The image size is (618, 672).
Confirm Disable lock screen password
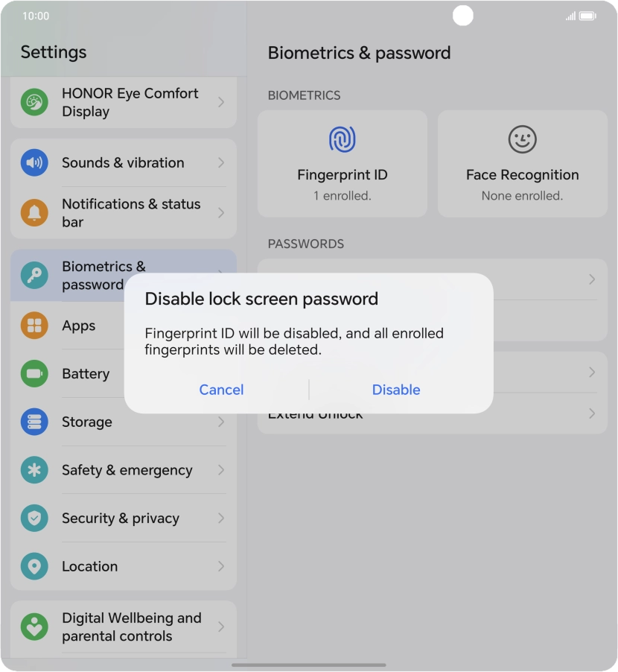point(396,390)
